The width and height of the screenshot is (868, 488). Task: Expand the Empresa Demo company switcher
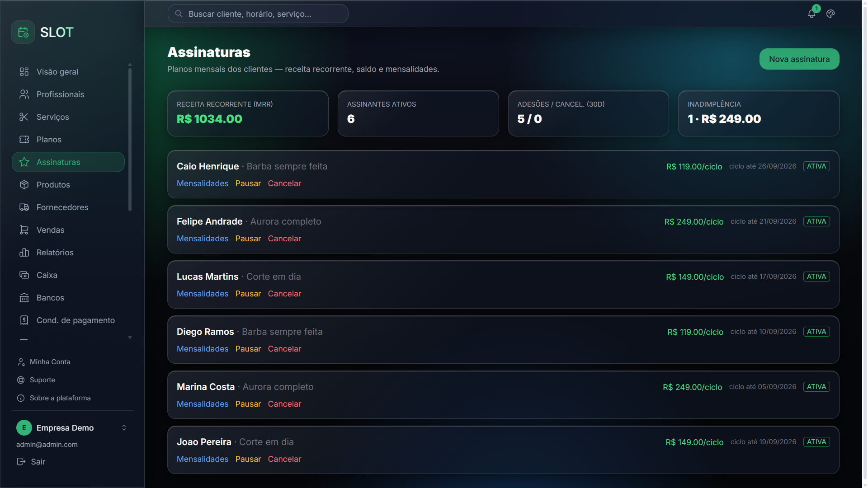[124, 428]
